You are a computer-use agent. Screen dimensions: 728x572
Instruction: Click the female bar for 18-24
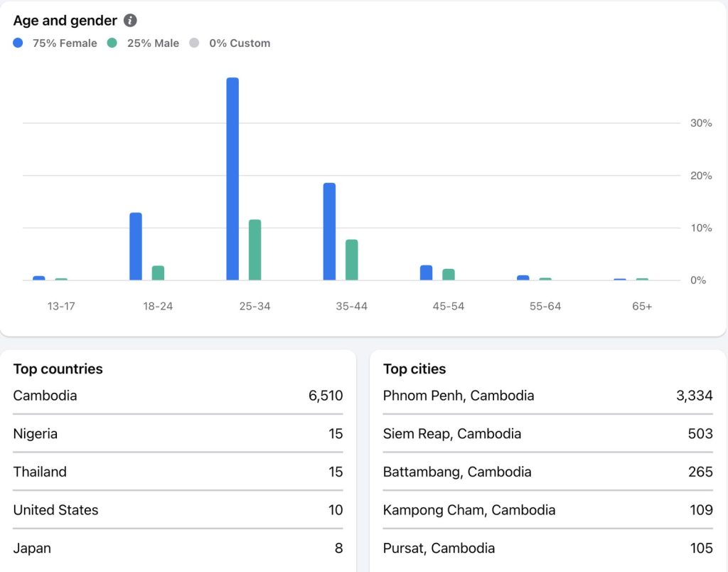coord(136,246)
